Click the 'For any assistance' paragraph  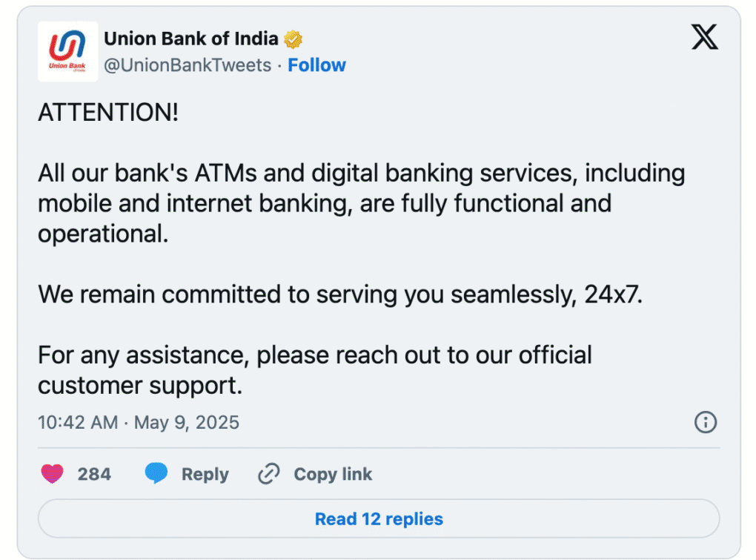pyautogui.click(x=315, y=370)
